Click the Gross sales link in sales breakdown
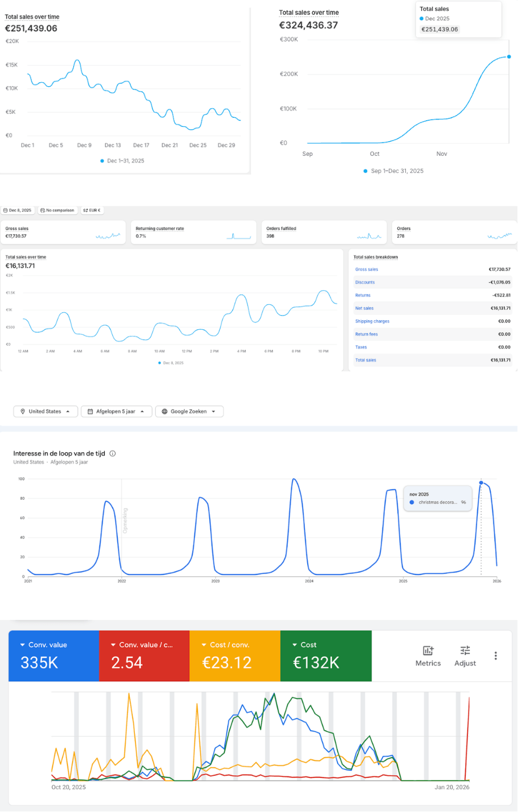Screen dimensions: 518x812 [367, 270]
